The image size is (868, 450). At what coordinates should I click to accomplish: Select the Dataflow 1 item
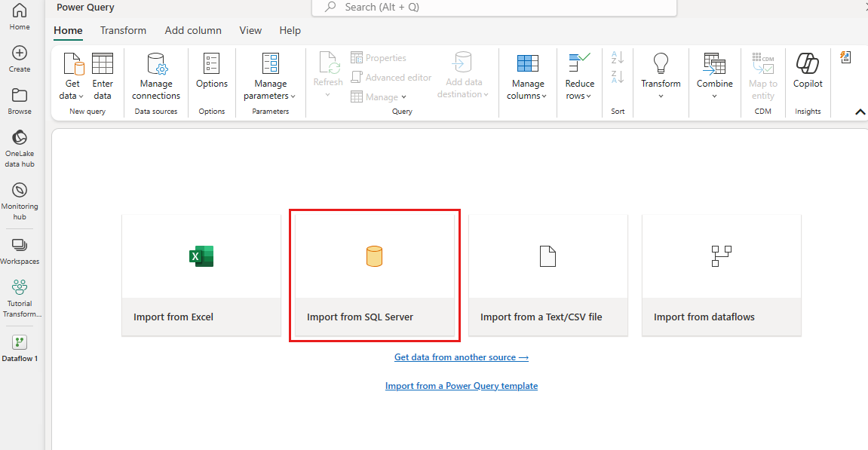[x=20, y=349]
